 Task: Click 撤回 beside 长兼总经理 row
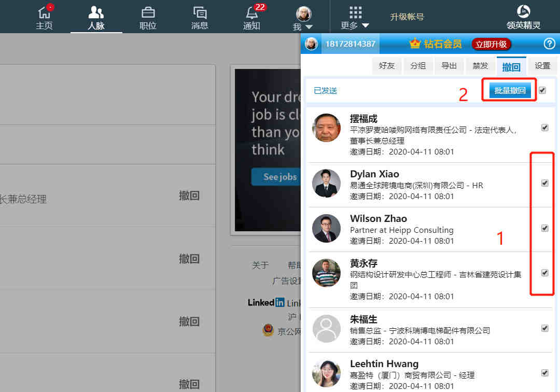[x=189, y=195]
